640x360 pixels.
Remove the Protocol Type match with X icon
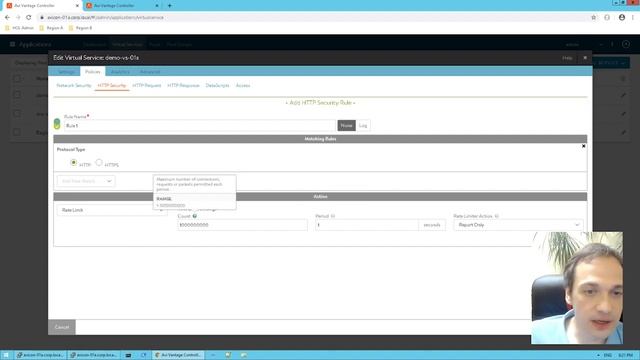[x=584, y=146]
